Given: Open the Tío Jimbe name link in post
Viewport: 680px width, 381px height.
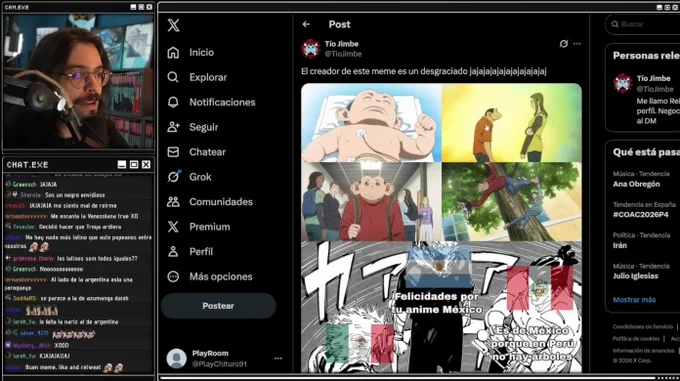Looking at the screenshot, I should [x=341, y=44].
